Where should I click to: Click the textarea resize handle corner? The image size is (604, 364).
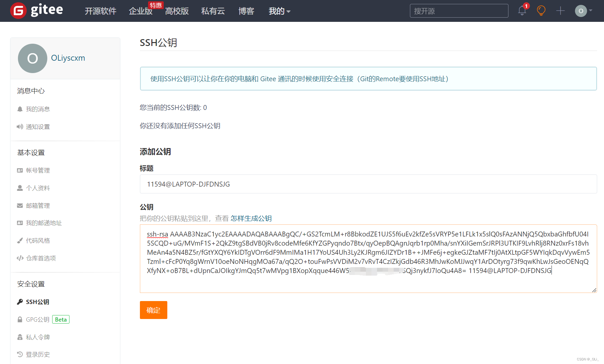point(594,290)
